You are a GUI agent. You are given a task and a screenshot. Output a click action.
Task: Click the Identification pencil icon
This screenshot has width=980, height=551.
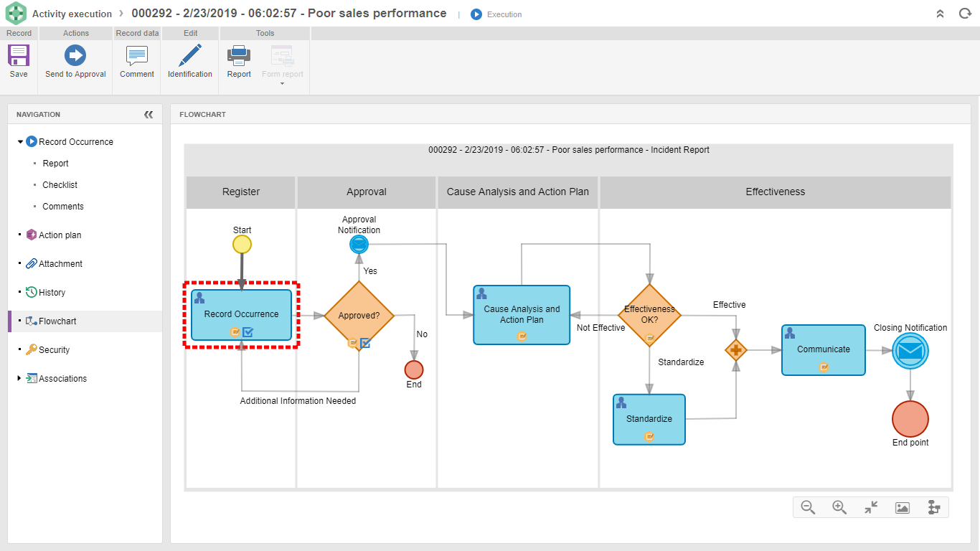tap(190, 55)
